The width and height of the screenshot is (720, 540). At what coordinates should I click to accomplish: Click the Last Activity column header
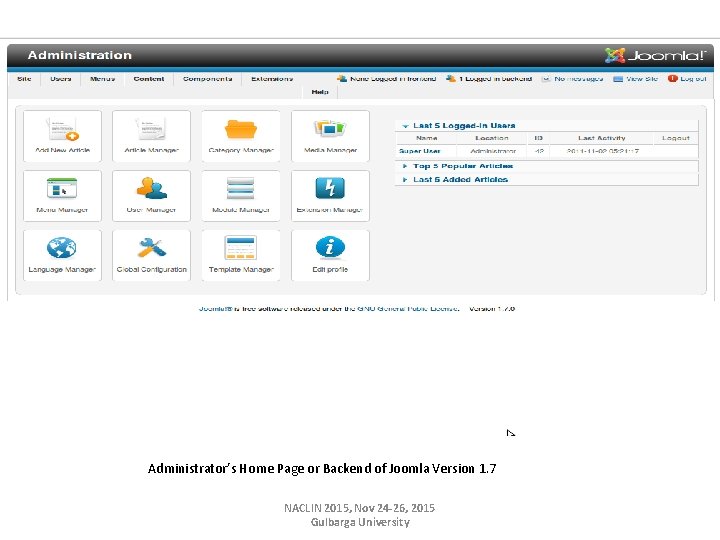click(x=602, y=138)
